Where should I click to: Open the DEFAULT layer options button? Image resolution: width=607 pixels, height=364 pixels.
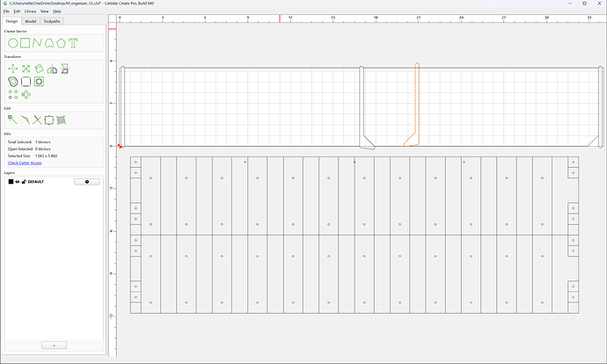(x=87, y=182)
